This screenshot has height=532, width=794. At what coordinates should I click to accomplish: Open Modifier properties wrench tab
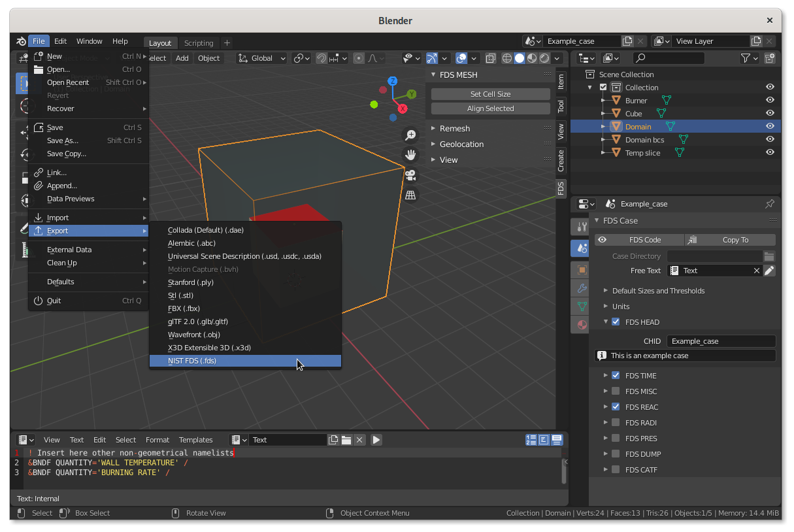point(582,288)
